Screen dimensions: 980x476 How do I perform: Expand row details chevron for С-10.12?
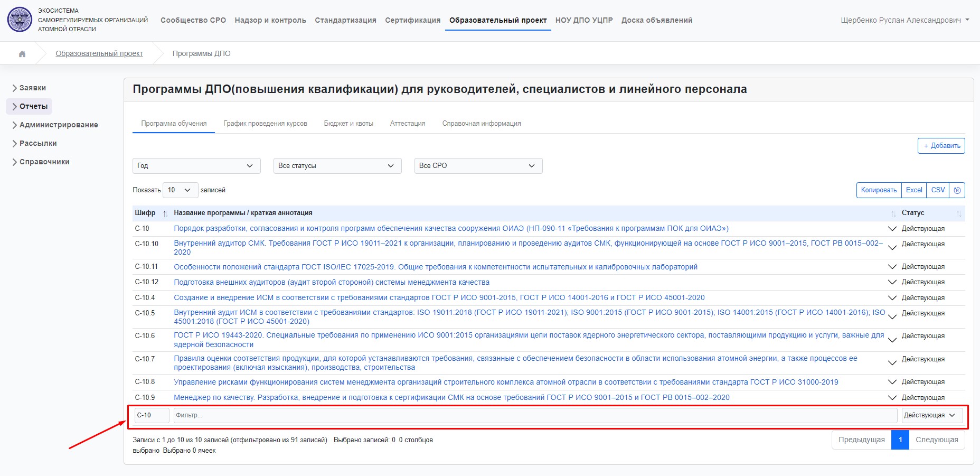892,282
